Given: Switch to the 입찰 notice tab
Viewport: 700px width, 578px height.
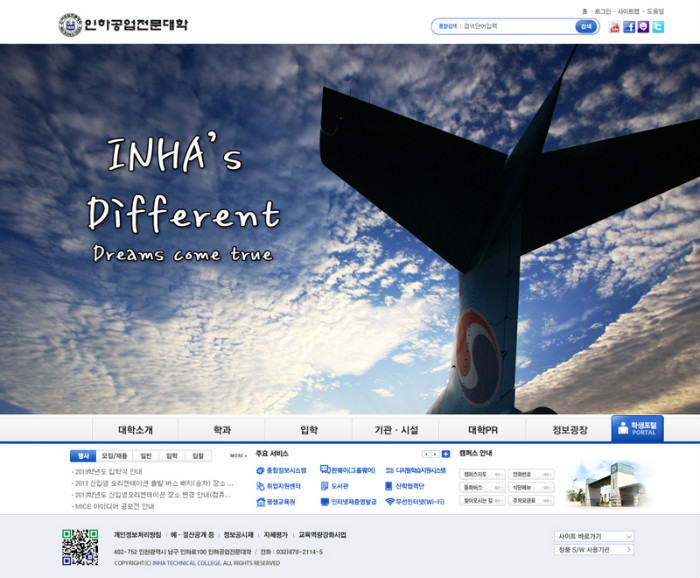Looking at the screenshot, I should click(x=198, y=456).
